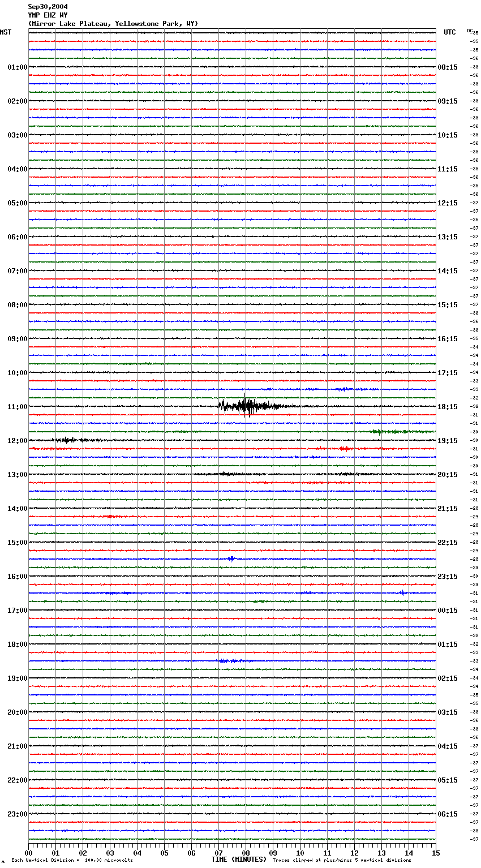The image size is (481, 868).
Task: Click the 09:00 MST hour label
Action: point(17,339)
